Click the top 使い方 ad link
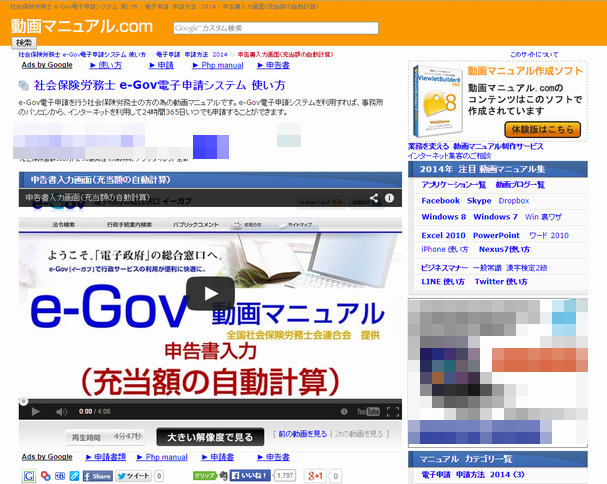607x484 pixels. [x=106, y=65]
